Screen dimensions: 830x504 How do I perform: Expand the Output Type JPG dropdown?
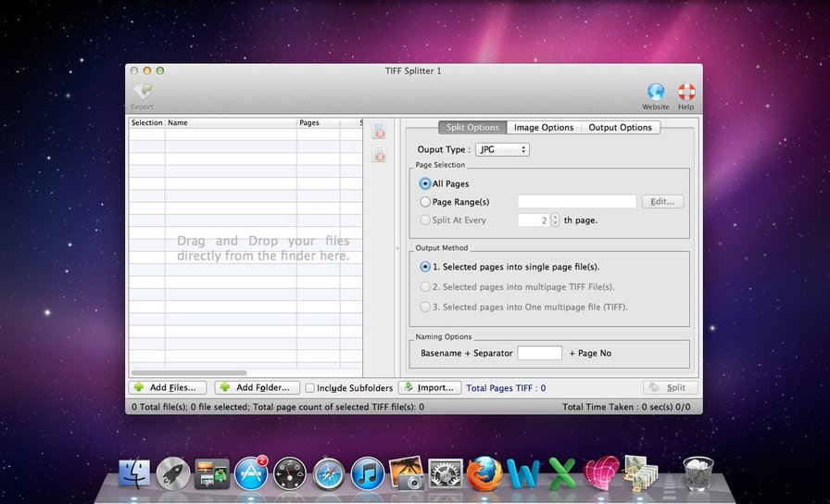click(x=501, y=149)
